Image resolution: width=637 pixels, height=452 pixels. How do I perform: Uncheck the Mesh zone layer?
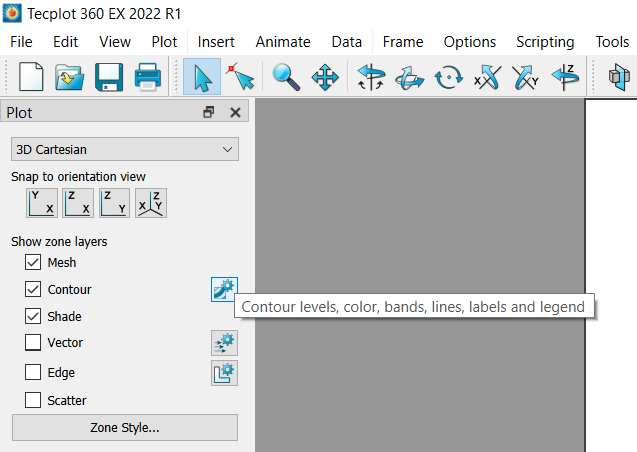[x=33, y=262]
